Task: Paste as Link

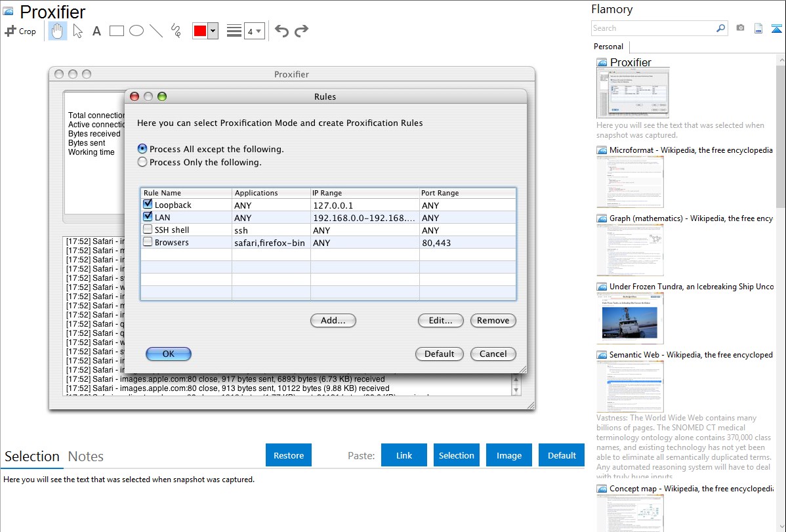Action: pyautogui.click(x=404, y=455)
